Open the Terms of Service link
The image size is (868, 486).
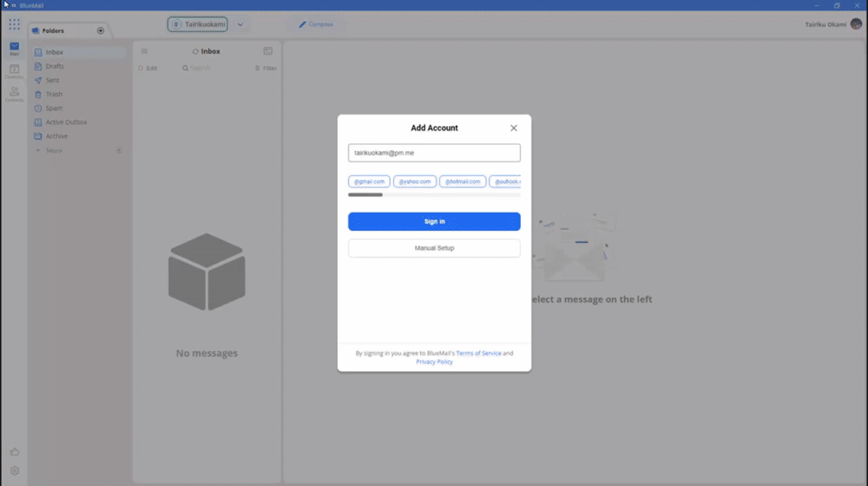click(478, 353)
